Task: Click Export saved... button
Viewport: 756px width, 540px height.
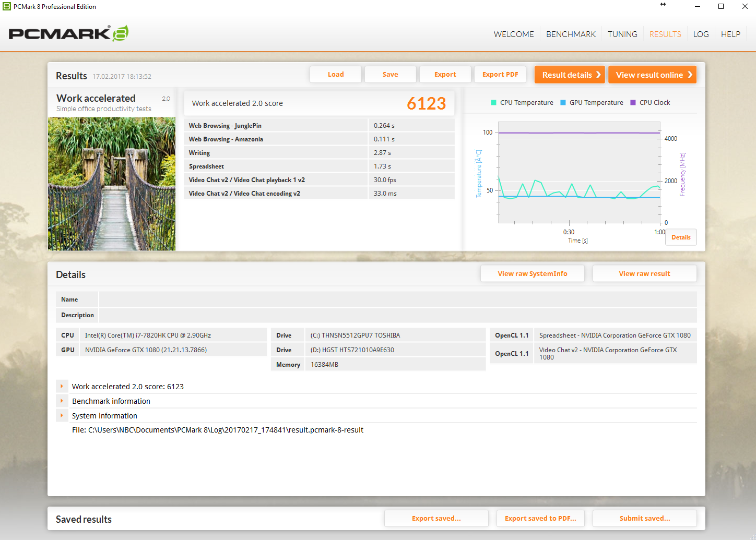Action: pos(436,519)
